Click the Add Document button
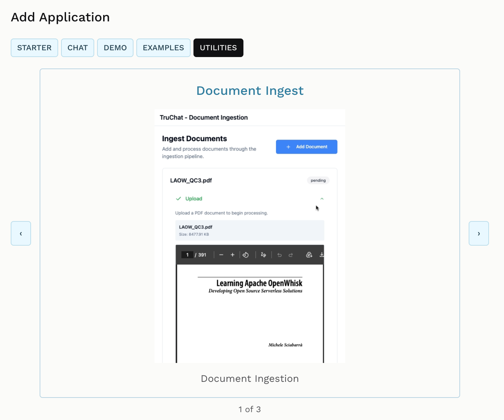504x420 pixels. (x=307, y=147)
